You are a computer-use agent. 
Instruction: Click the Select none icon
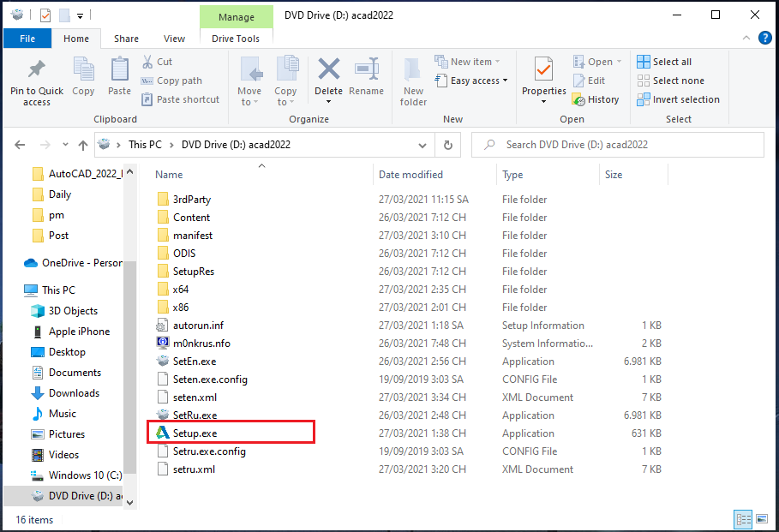click(644, 81)
